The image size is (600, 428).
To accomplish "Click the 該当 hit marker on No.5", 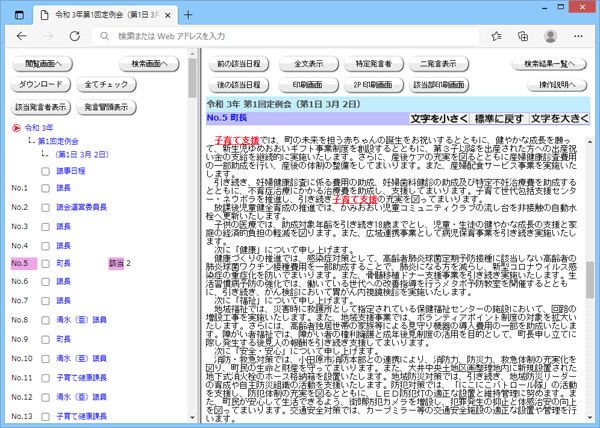I will pyautogui.click(x=116, y=263).
